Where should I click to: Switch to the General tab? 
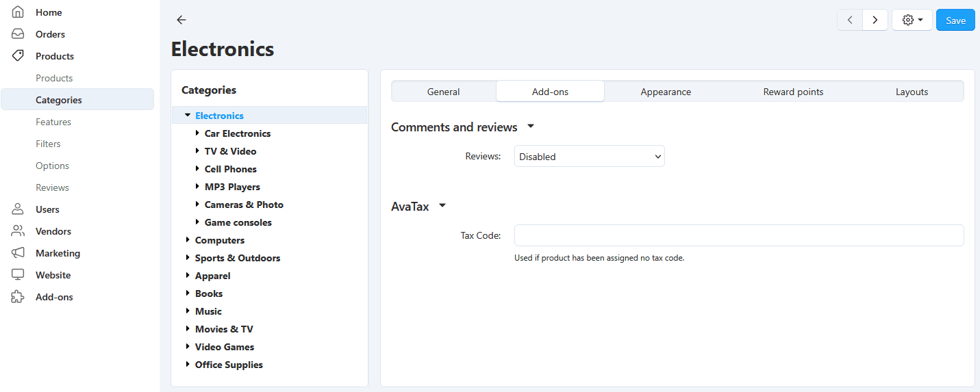[444, 92]
